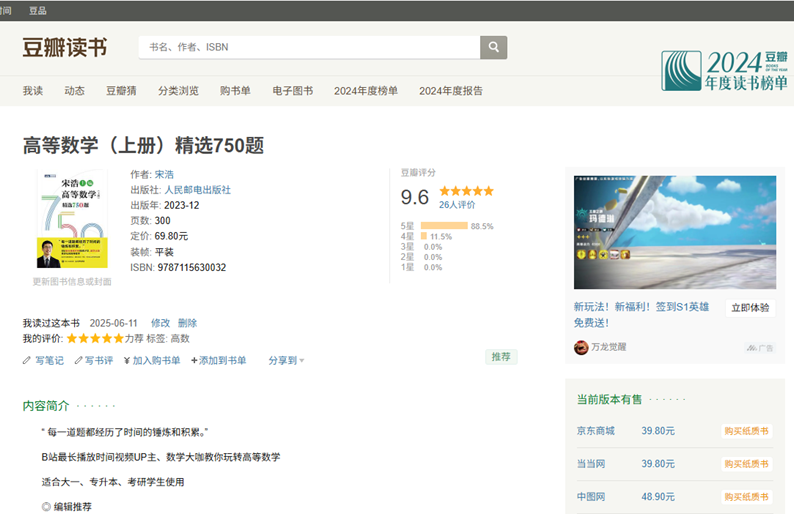Open 电子图书 navigation item
The width and height of the screenshot is (794, 514).
[x=293, y=91]
